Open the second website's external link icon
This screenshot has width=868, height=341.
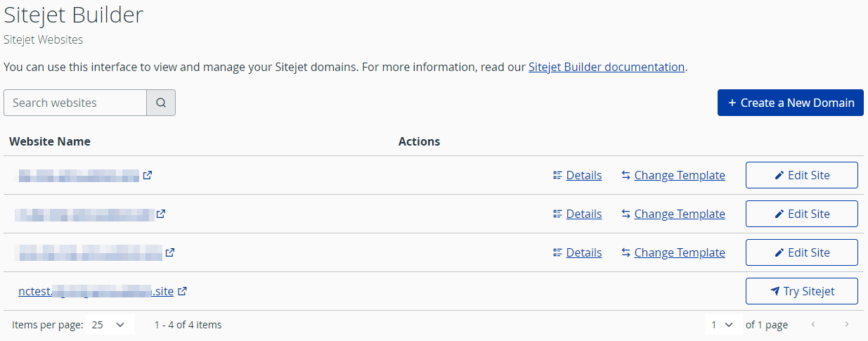tap(161, 214)
